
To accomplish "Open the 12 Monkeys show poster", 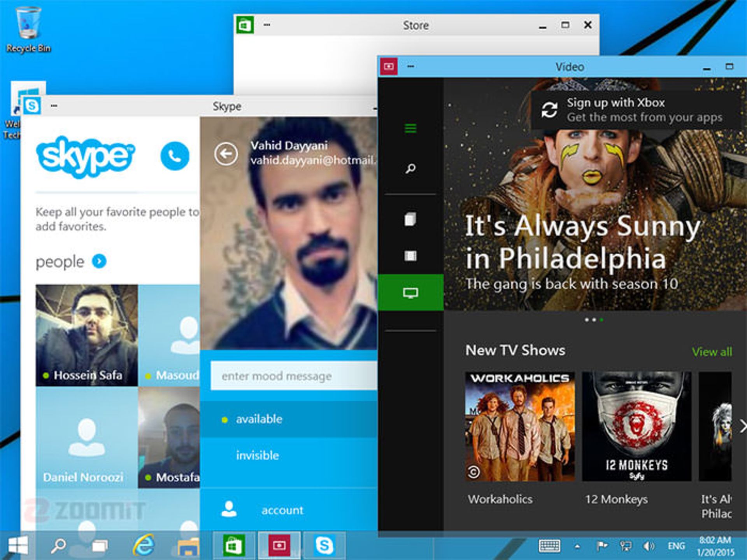I will coord(637,426).
